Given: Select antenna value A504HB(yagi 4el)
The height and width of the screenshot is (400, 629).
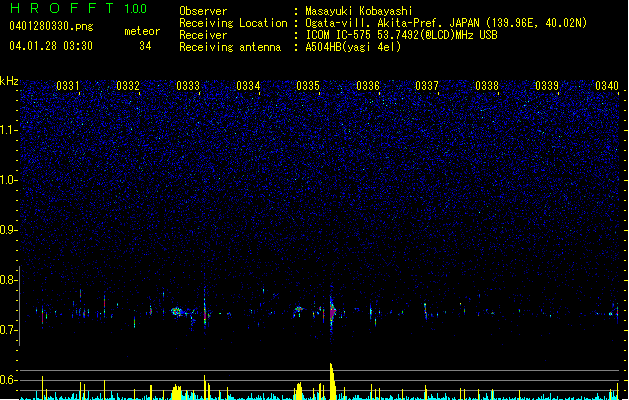Looking at the screenshot, I should tap(353, 47).
